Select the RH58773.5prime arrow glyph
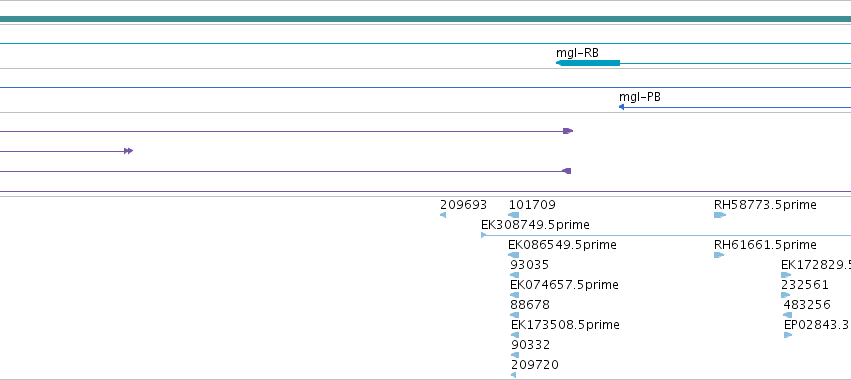Screen dimensions: 851x380 [720, 215]
